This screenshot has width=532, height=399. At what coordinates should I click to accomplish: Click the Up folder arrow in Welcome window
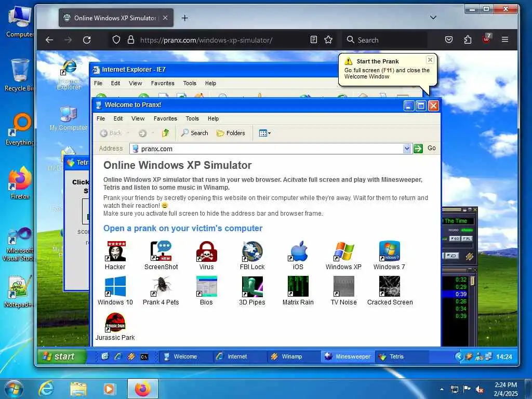click(x=166, y=133)
